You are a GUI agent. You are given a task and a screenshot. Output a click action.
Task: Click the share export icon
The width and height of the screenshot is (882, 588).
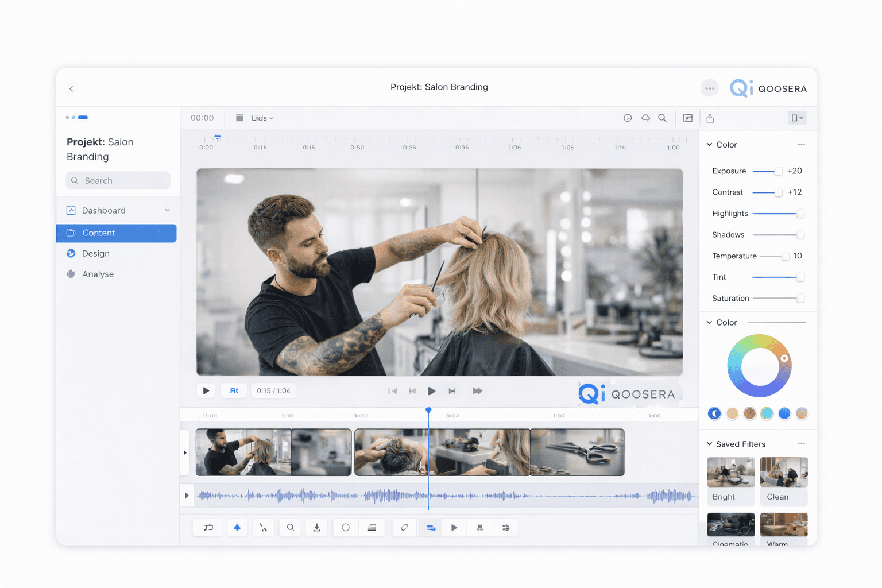pos(710,118)
